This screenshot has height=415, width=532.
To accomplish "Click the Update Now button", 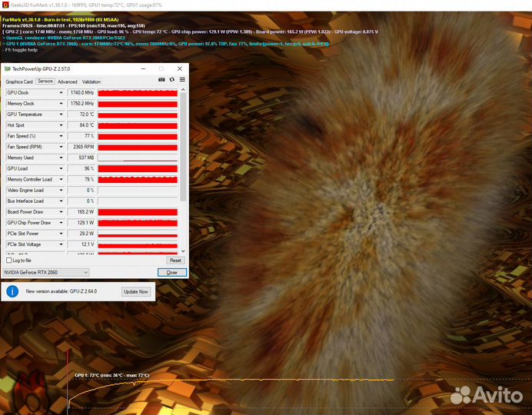I will click(136, 291).
